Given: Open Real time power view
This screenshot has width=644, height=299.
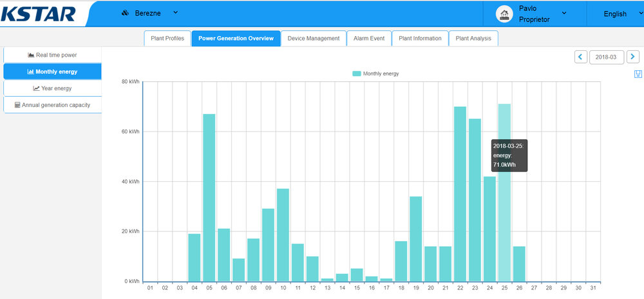Looking at the screenshot, I should click(x=52, y=55).
